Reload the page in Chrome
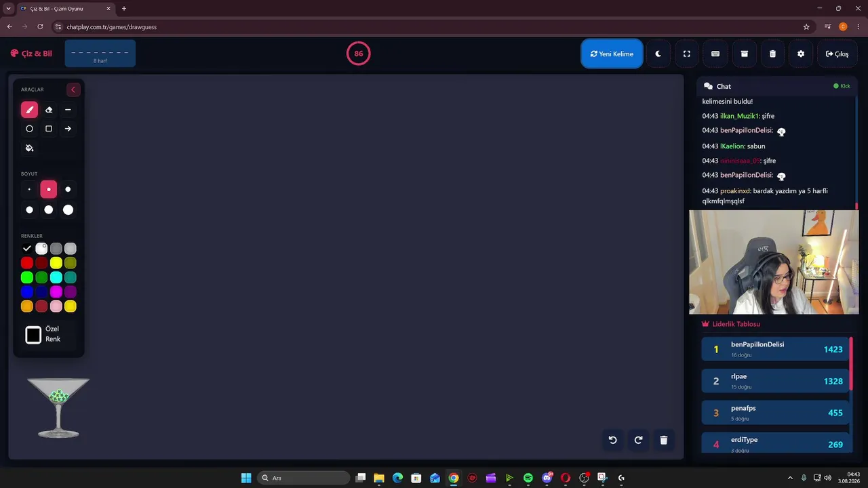 pyautogui.click(x=40, y=26)
